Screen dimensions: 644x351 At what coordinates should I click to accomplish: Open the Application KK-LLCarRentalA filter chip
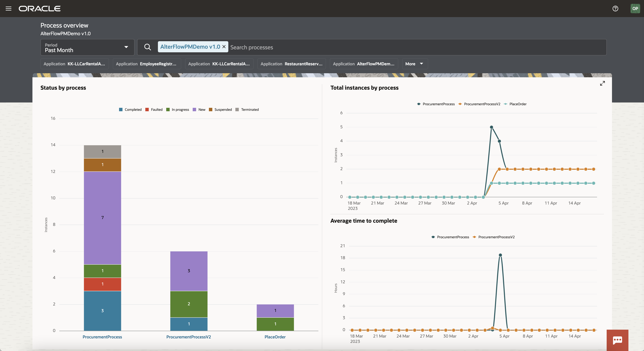(x=74, y=64)
